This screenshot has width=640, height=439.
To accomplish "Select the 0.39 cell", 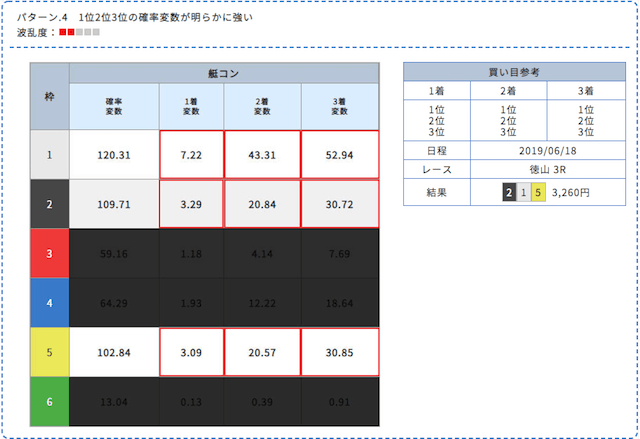I will click(x=262, y=402).
